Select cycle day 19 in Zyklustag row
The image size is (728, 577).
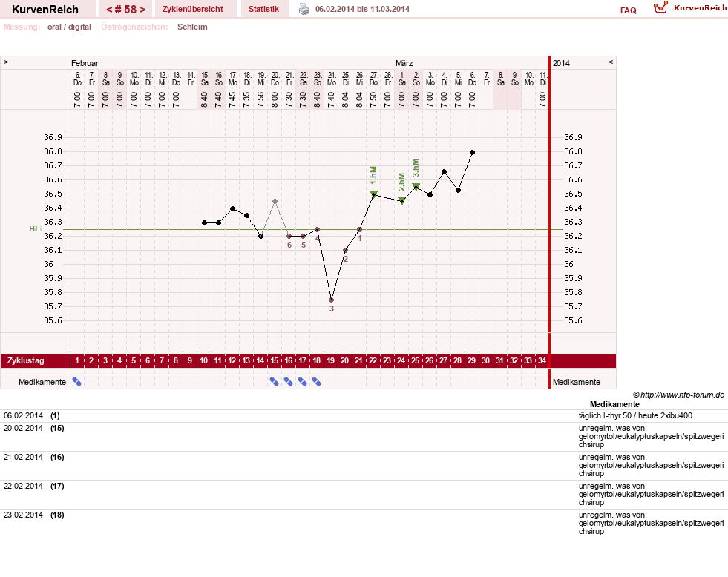point(330,360)
